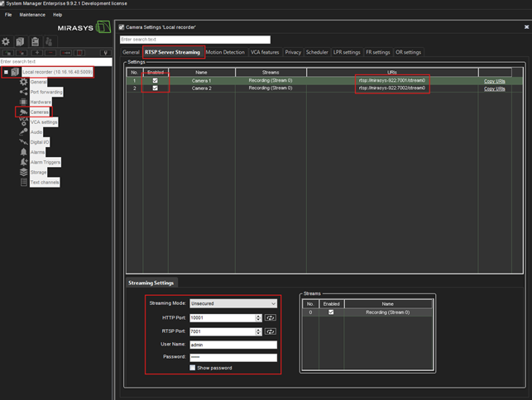Switch to the Motion Detection tab
The height and width of the screenshot is (400, 532).
225,52
